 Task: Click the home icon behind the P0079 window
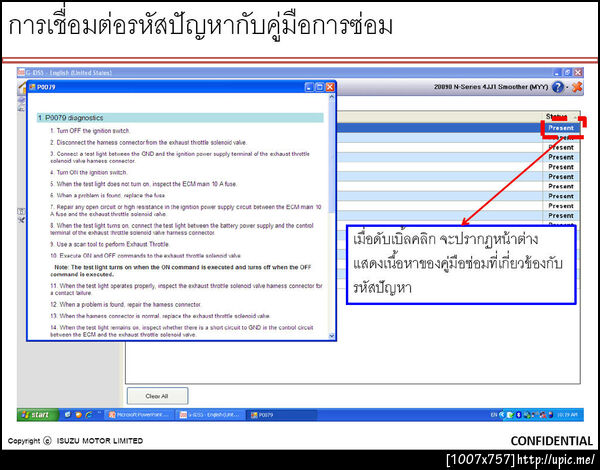[22, 89]
